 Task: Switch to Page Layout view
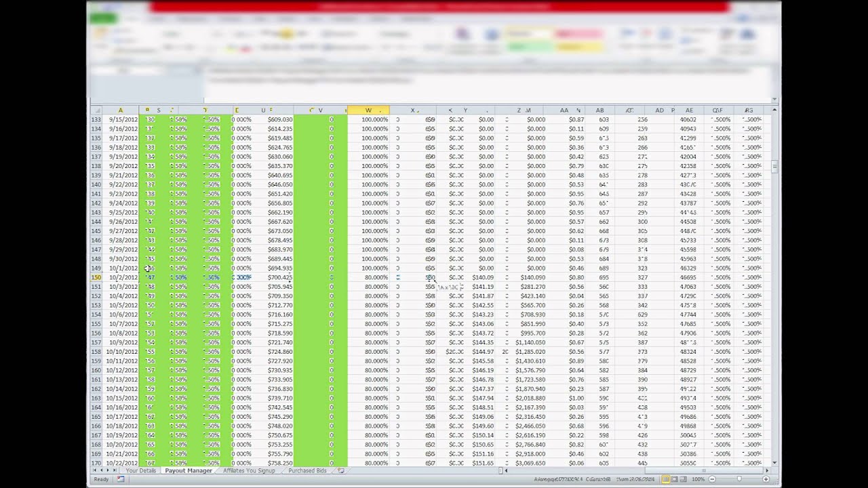click(x=675, y=479)
